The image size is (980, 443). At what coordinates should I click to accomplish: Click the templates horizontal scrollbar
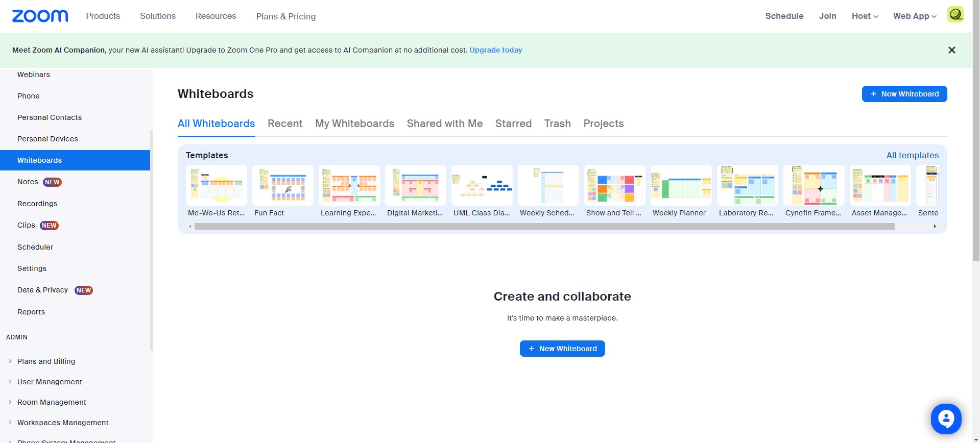point(544,226)
